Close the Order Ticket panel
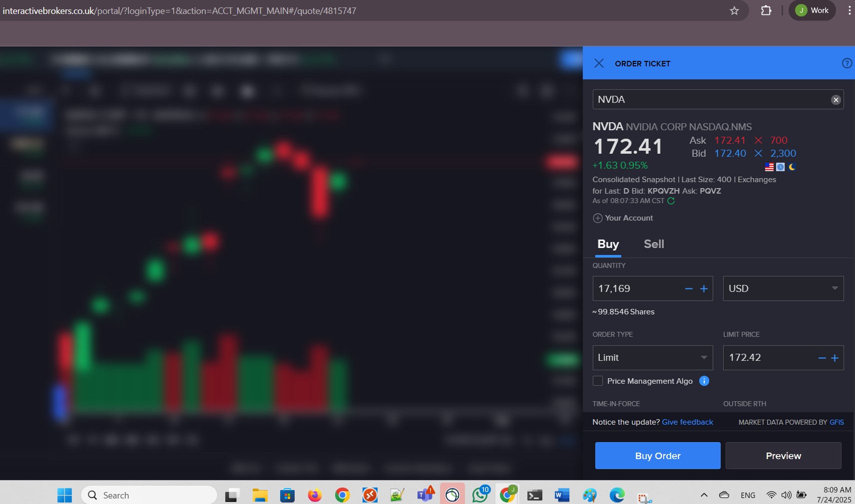The height and width of the screenshot is (504, 855). 599,63
